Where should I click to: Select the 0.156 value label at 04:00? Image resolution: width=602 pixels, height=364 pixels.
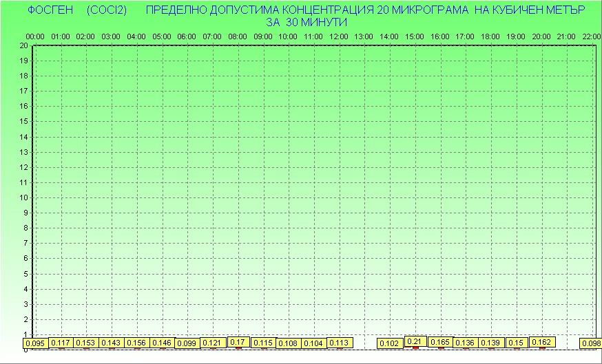[136, 343]
